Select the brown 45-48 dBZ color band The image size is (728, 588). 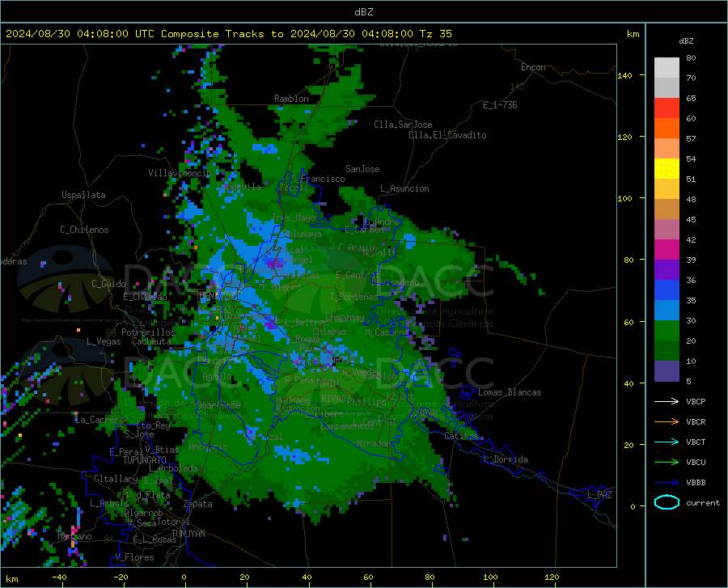coord(667,209)
